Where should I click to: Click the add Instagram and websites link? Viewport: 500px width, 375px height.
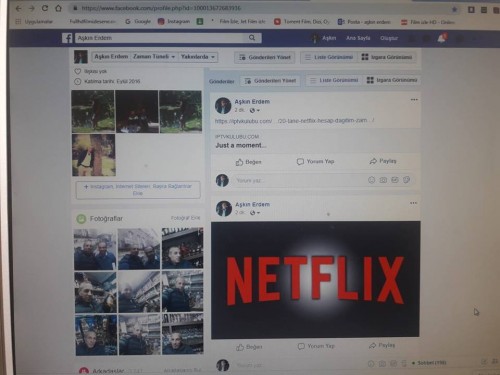(x=138, y=190)
